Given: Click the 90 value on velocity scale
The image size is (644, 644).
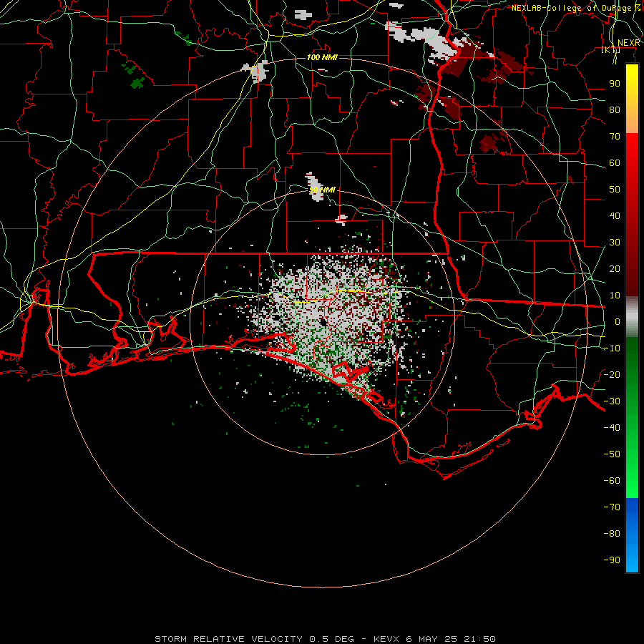Looking at the screenshot, I should point(615,84).
